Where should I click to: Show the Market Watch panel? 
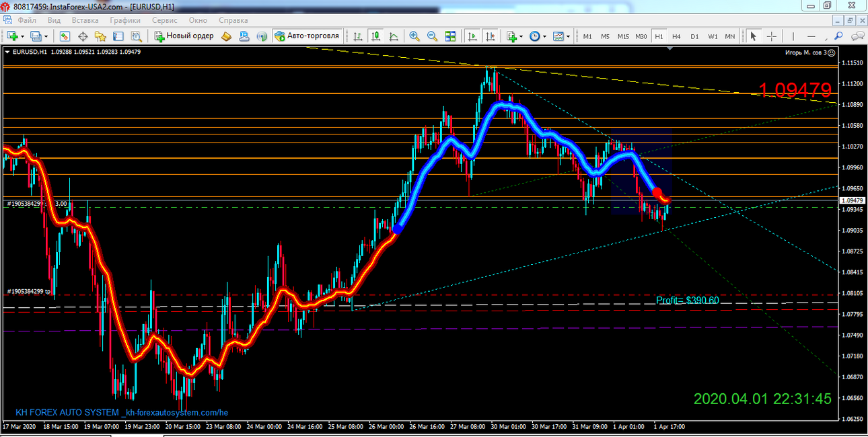[x=65, y=36]
